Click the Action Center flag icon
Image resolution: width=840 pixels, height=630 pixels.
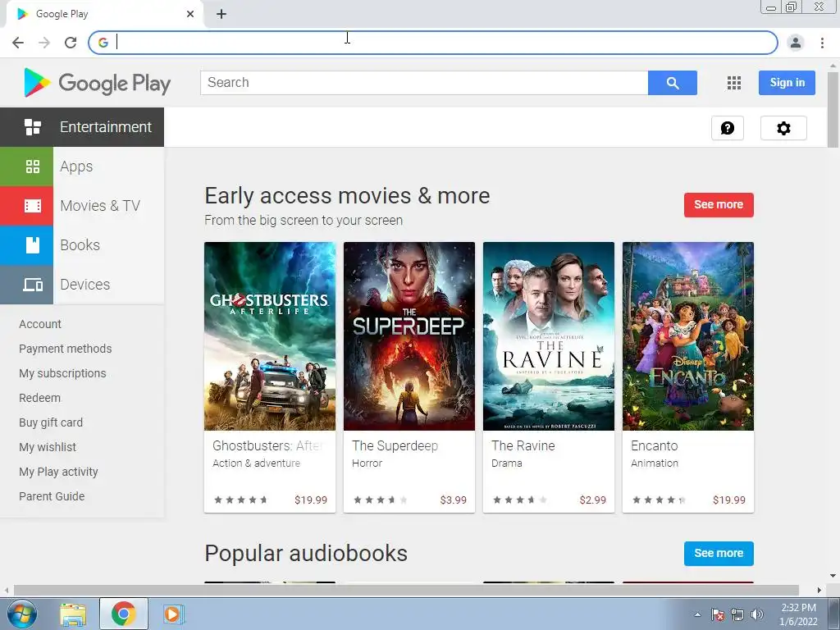718,614
